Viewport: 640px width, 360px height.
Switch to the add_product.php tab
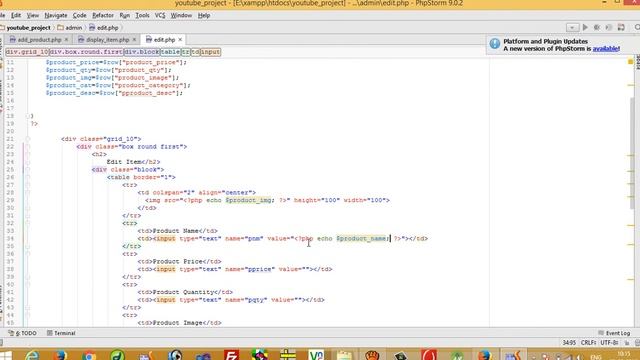[39, 40]
